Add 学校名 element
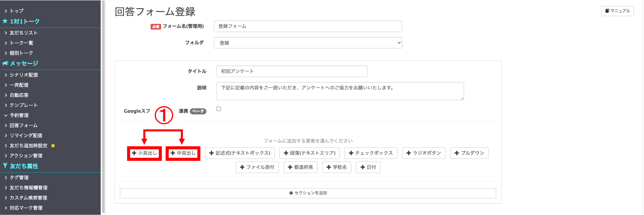This screenshot has width=644, height=215. 337,167
